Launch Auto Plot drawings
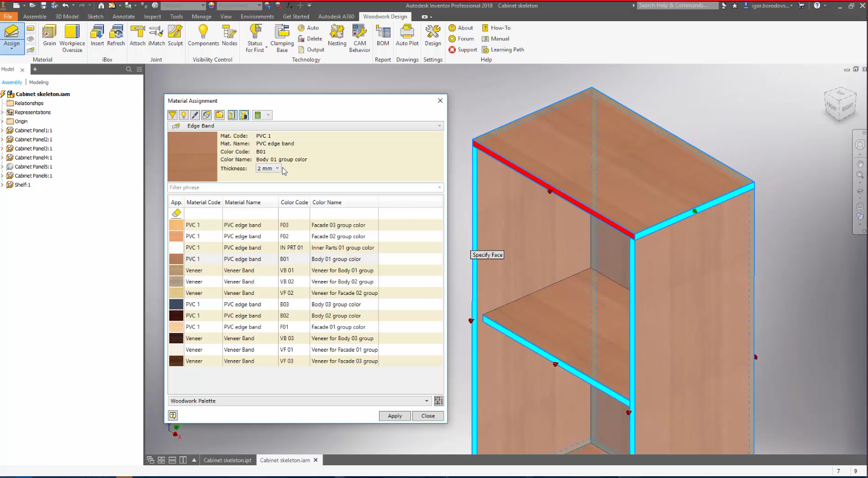This screenshot has height=478, width=868. click(x=407, y=36)
